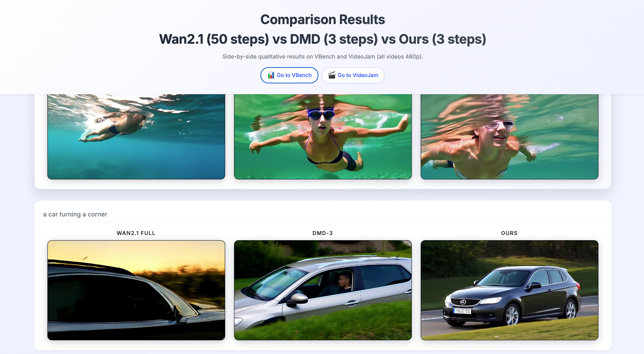
Task: Open the Ours dark hatchback car video
Action: [x=510, y=290]
